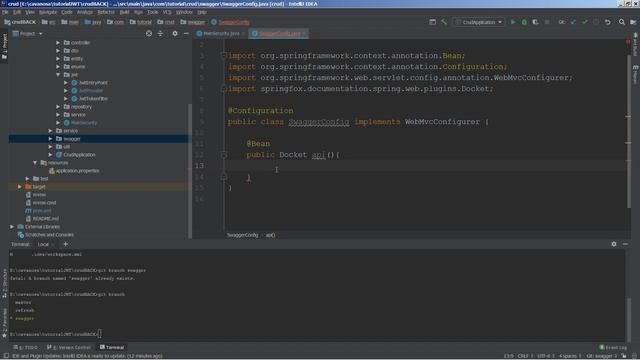
Task: Click the locate-file target icon in Project panel
Action: tap(149, 33)
